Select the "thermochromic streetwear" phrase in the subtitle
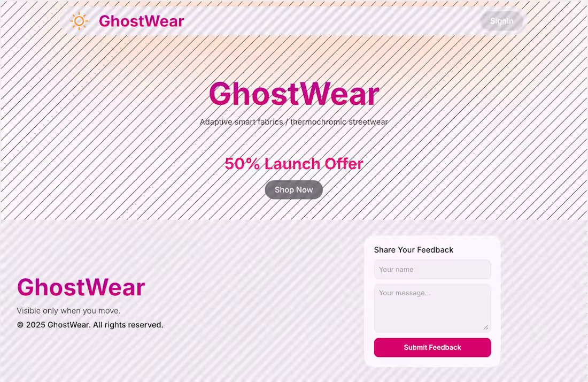This screenshot has width=588, height=382. tap(339, 122)
